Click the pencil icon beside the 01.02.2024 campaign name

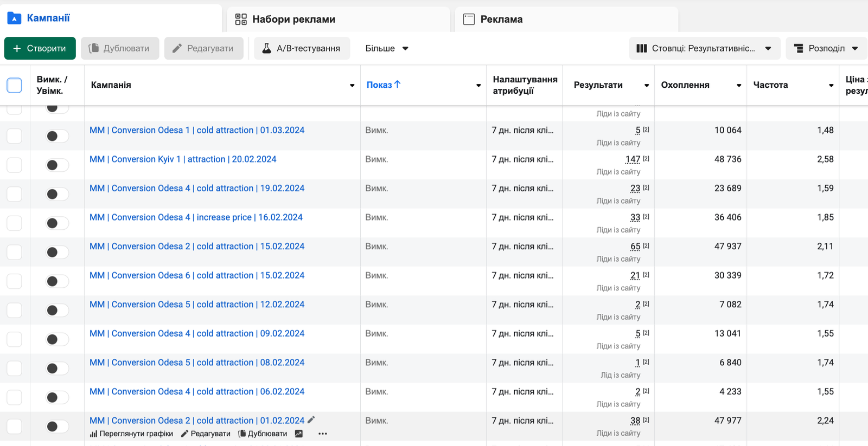[311, 420]
